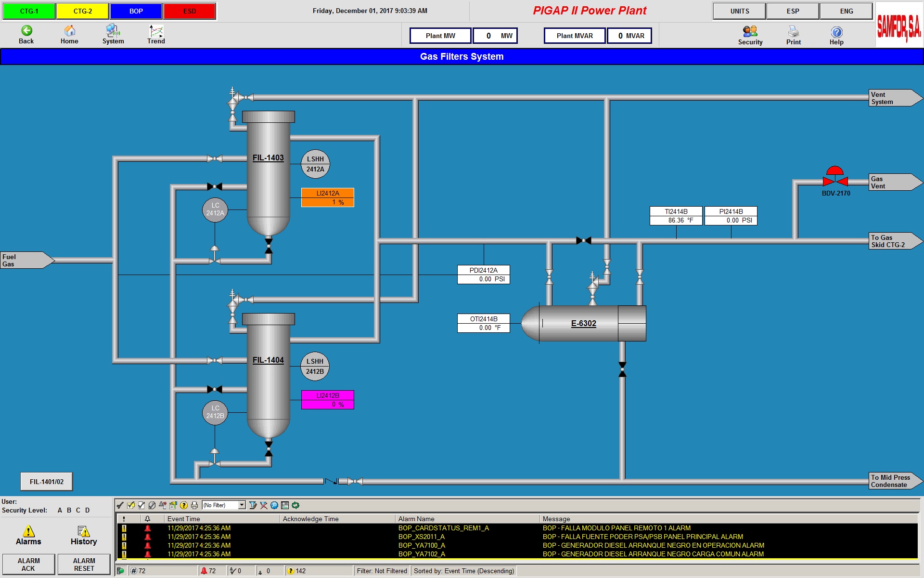Click the E-6302 exchanger label
Image resolution: width=924 pixels, height=578 pixels.
point(583,323)
